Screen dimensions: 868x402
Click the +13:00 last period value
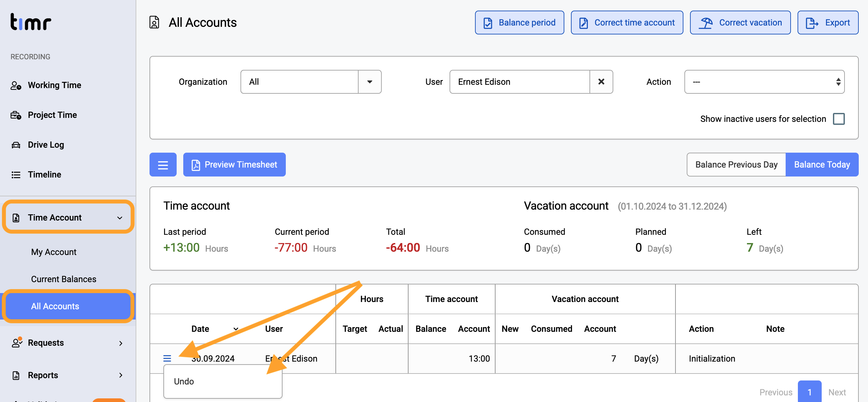181,248
